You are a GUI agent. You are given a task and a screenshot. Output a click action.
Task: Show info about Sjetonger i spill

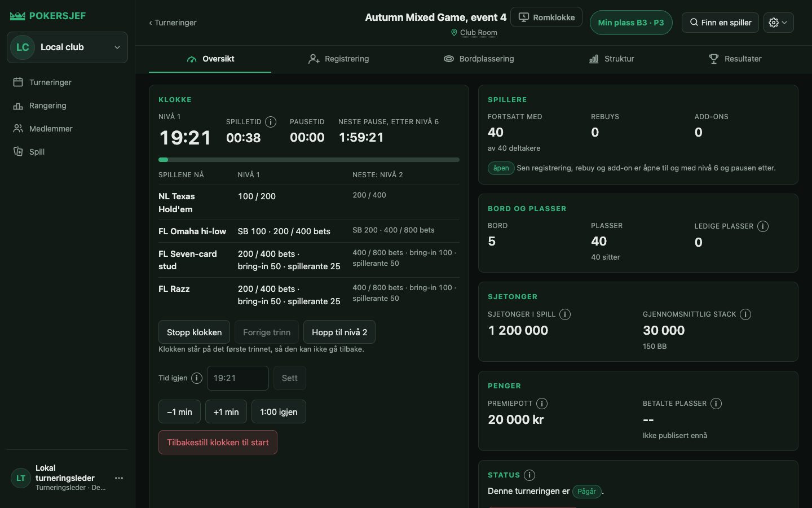565,314
